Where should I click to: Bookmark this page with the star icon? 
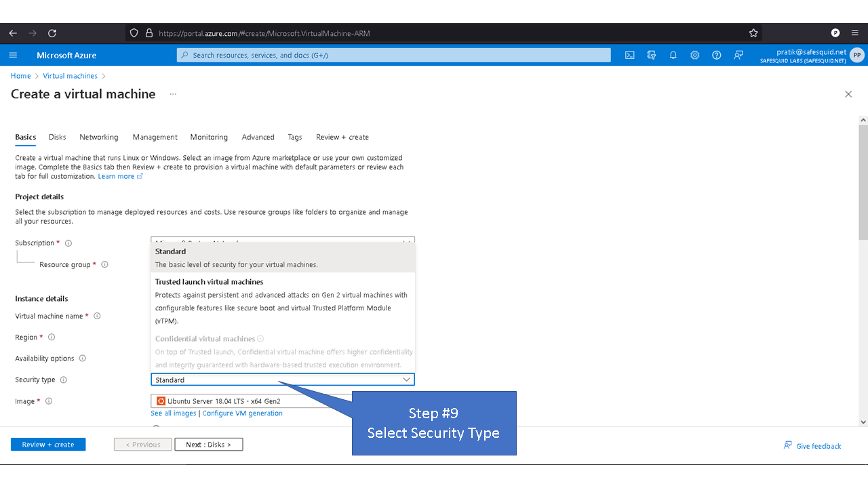[x=753, y=33]
